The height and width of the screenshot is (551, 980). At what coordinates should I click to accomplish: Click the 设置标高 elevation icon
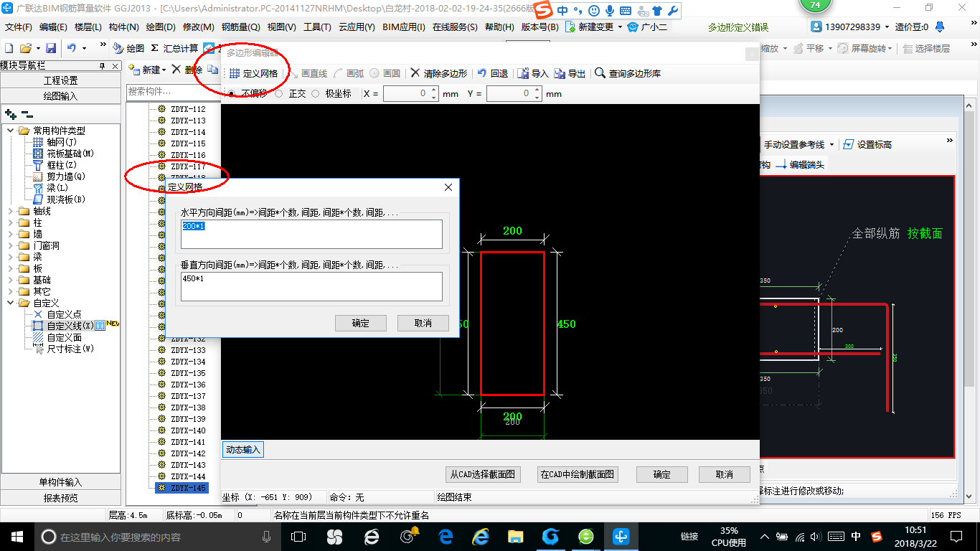(849, 144)
